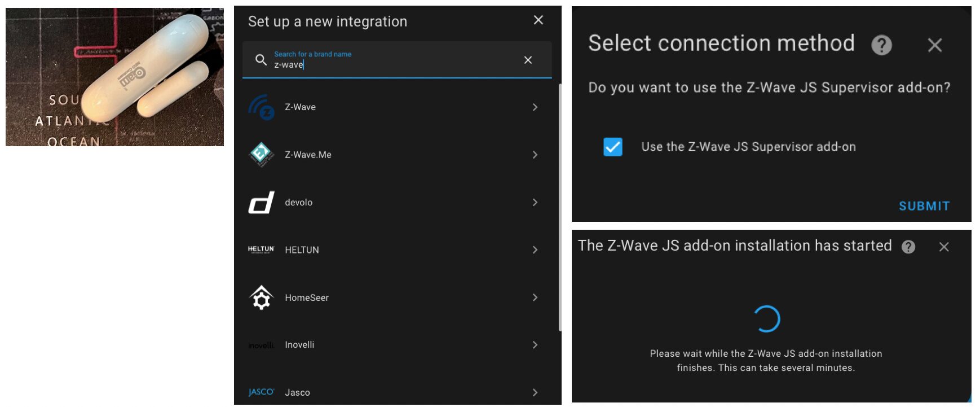
Task: Click the HELTUN logo icon
Action: point(261,250)
